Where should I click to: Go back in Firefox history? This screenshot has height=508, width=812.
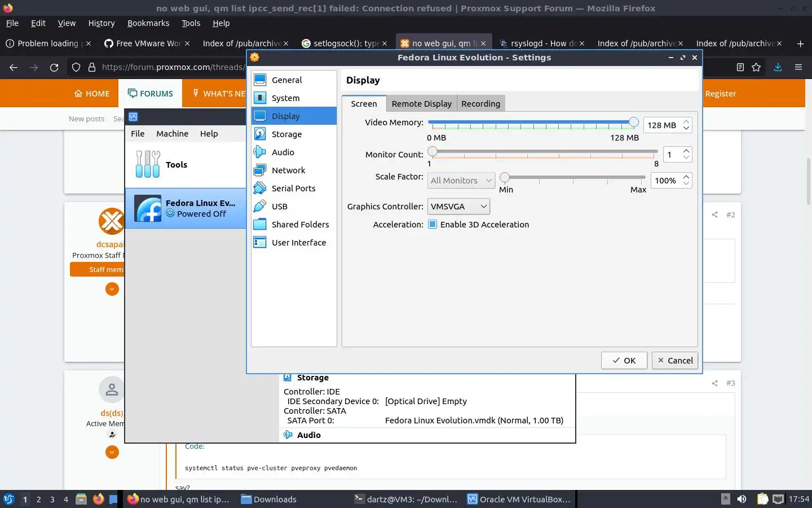click(x=14, y=67)
